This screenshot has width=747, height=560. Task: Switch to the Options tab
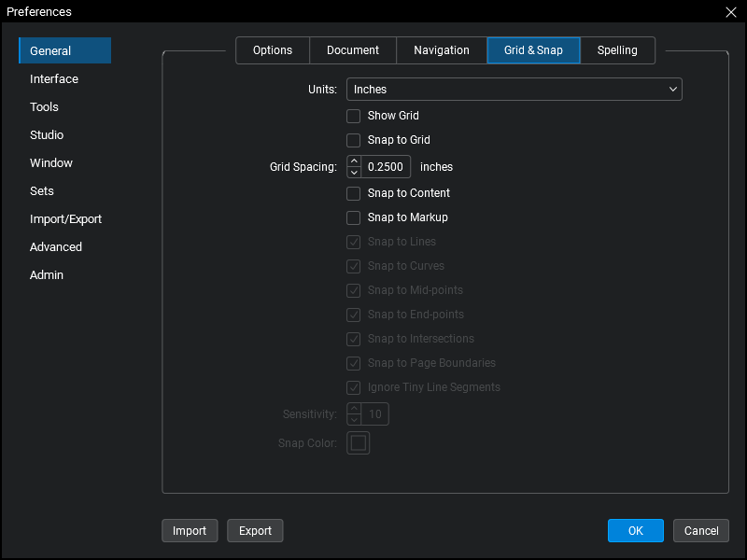pos(273,50)
